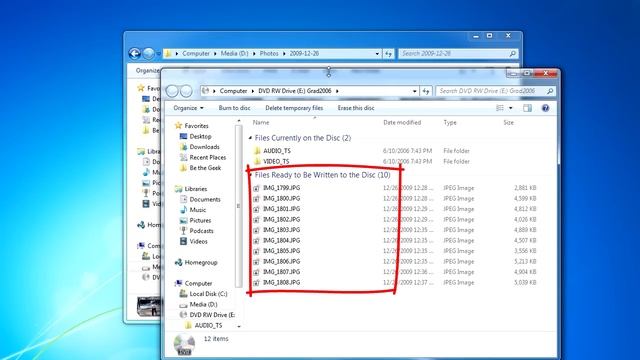
Task: Open Documents library in navigation pane
Action: (x=205, y=199)
